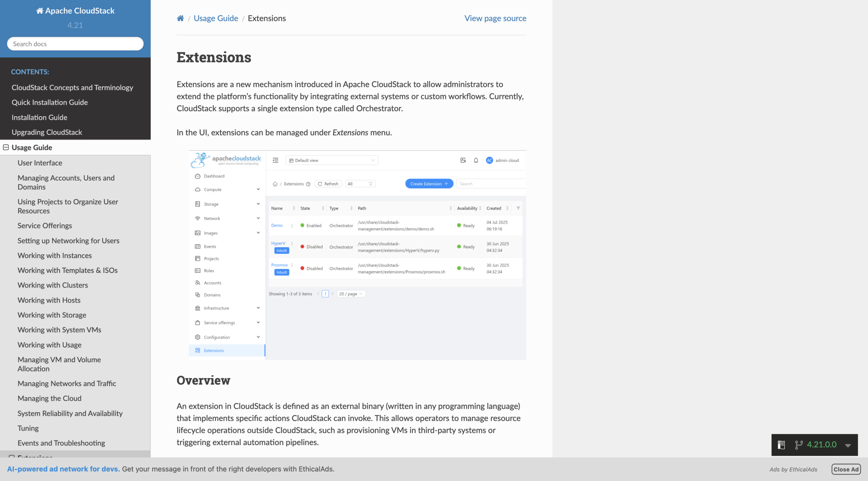Expand the 4.21.0.0 version selector arrow
Viewport: 868px width, 481px height.
click(x=848, y=445)
